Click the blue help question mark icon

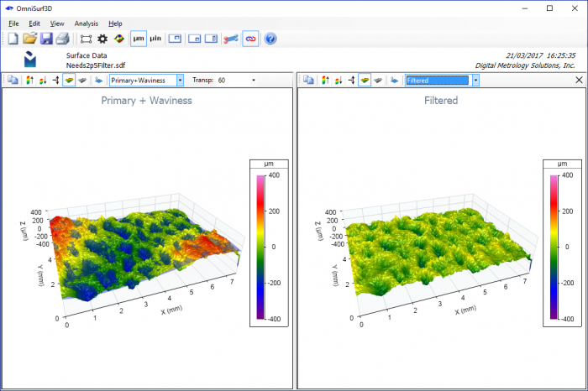(270, 39)
